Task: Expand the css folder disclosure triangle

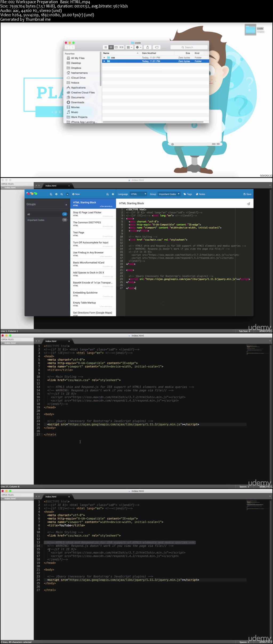Action: click(105, 58)
